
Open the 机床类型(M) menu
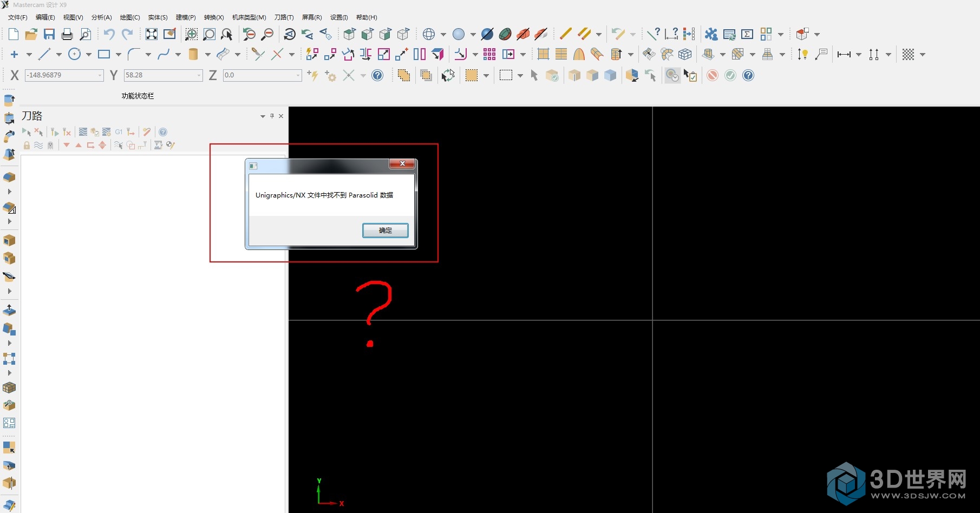click(249, 17)
